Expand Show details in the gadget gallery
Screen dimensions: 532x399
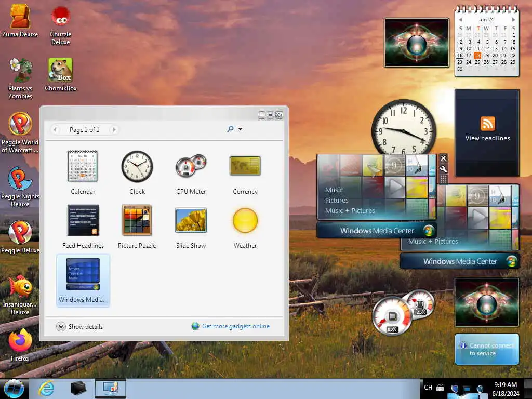tap(79, 326)
